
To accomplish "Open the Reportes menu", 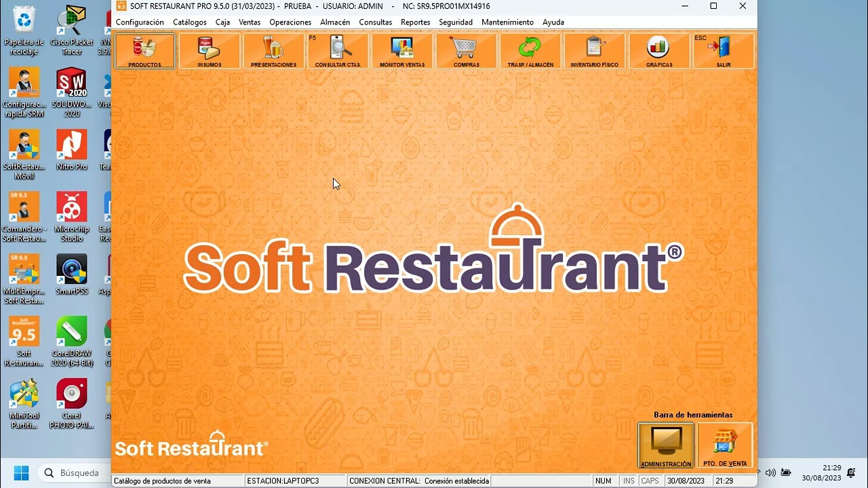I will click(416, 22).
